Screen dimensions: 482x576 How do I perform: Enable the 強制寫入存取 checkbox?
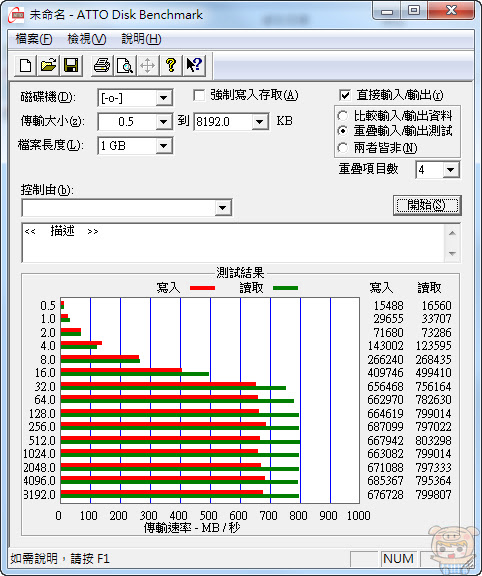(x=199, y=96)
